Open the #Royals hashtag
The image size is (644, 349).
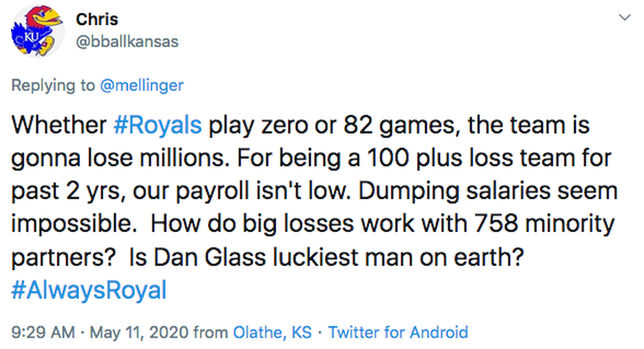158,125
